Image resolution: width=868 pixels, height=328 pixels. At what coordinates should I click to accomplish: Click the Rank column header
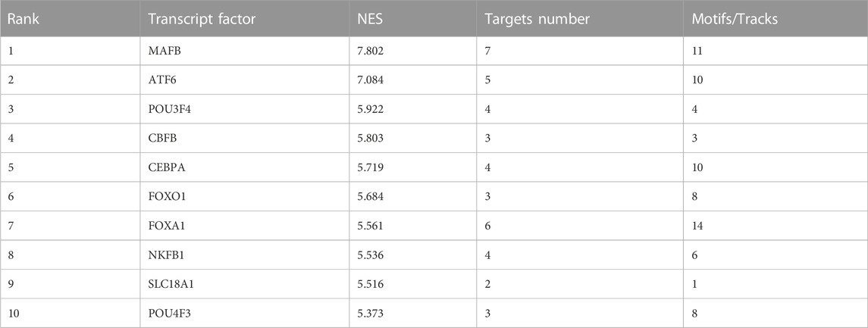coord(70,18)
